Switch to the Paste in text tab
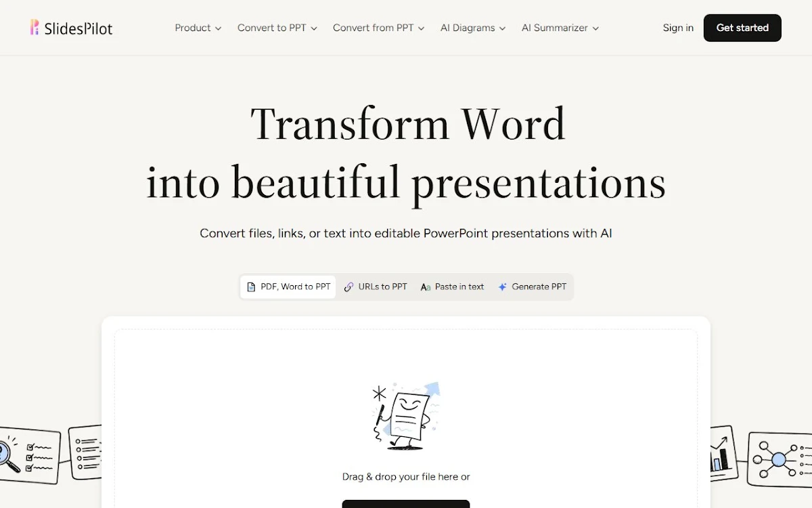 pos(452,287)
